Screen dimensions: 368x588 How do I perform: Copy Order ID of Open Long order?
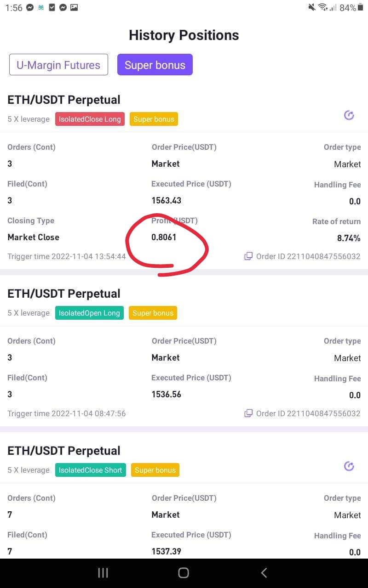(248, 413)
